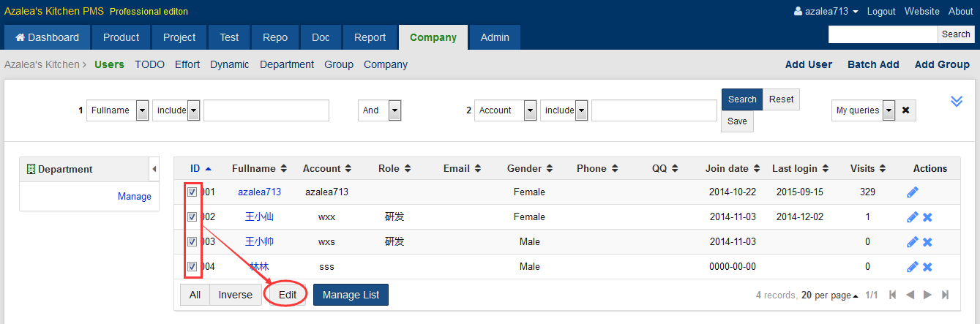Click the edit pencil icon for azalea713

pyautogui.click(x=912, y=192)
